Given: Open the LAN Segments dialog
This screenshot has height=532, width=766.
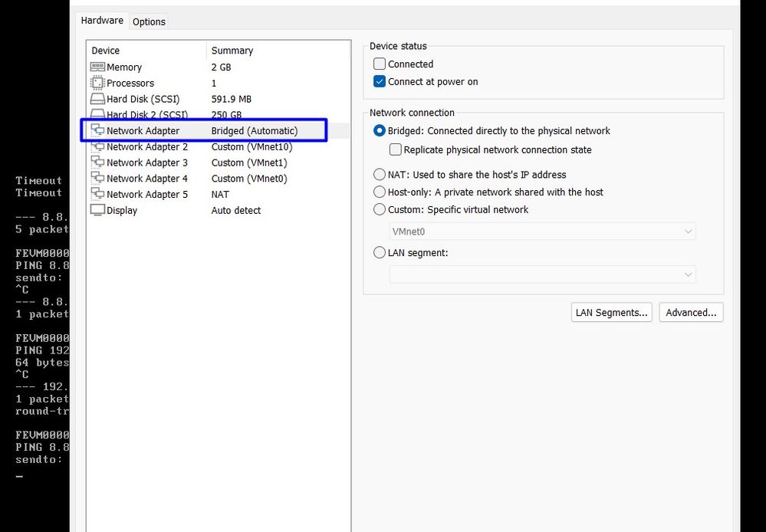Looking at the screenshot, I should 612,313.
